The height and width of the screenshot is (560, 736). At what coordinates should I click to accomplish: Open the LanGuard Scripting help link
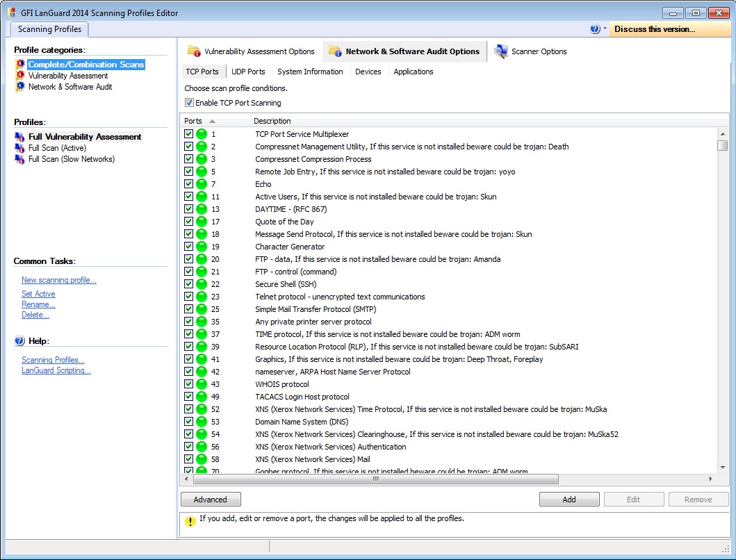coord(56,370)
